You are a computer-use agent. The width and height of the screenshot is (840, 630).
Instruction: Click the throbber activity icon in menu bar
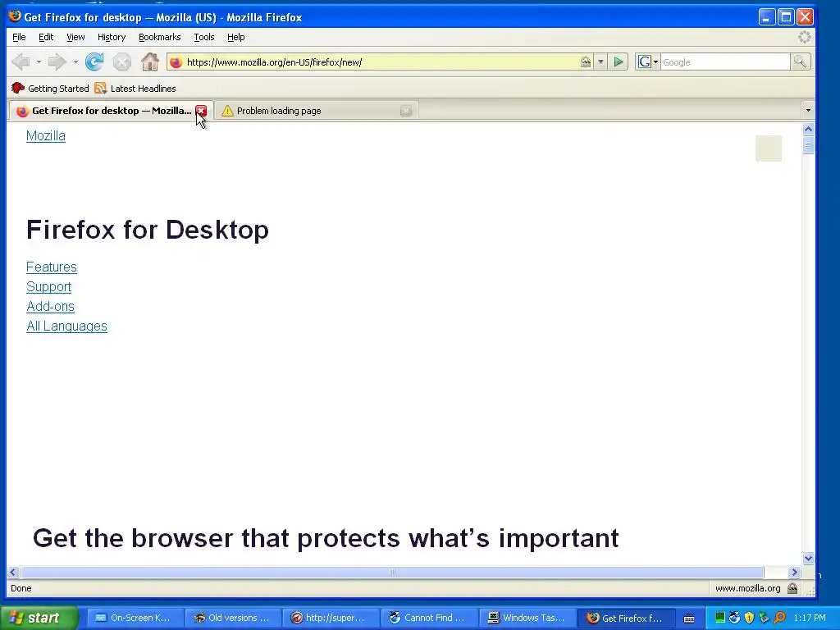805,37
